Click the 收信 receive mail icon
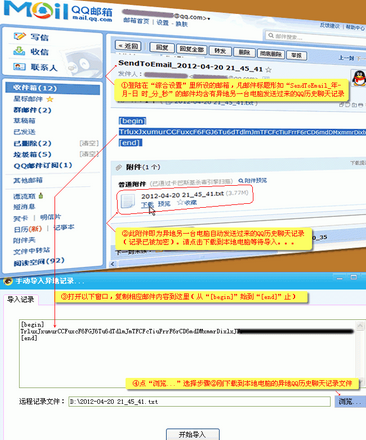This screenshot has width=366, height=440. pyautogui.click(x=19, y=51)
